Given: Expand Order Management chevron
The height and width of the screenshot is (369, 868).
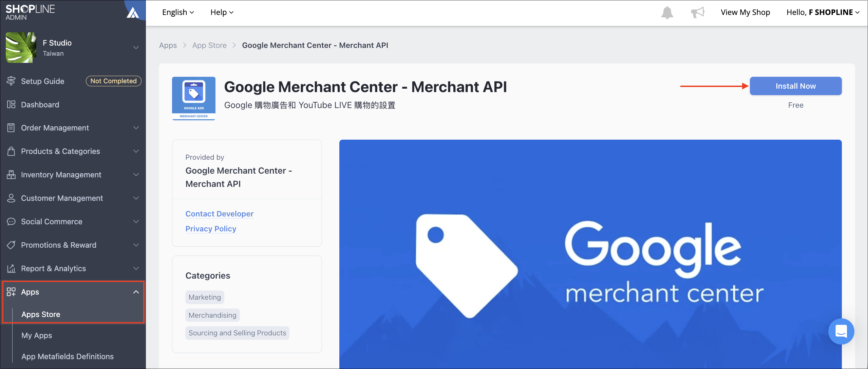Looking at the screenshot, I should point(136,128).
